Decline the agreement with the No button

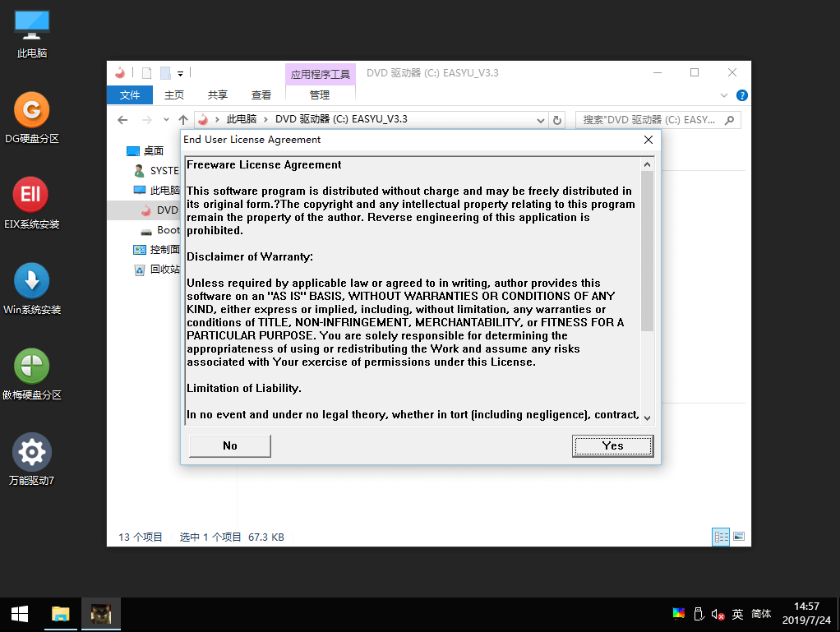coord(229,445)
